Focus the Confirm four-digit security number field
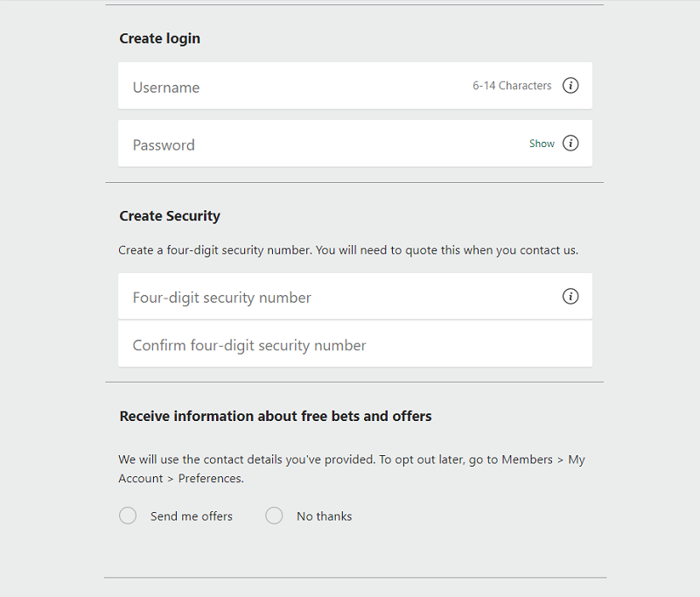The height and width of the screenshot is (597, 700). [x=355, y=344]
